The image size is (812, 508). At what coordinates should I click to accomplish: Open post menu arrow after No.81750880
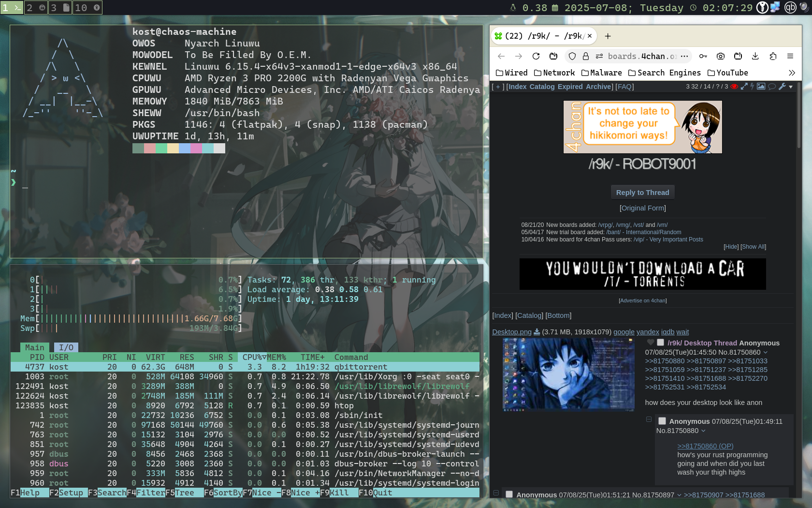click(x=703, y=431)
